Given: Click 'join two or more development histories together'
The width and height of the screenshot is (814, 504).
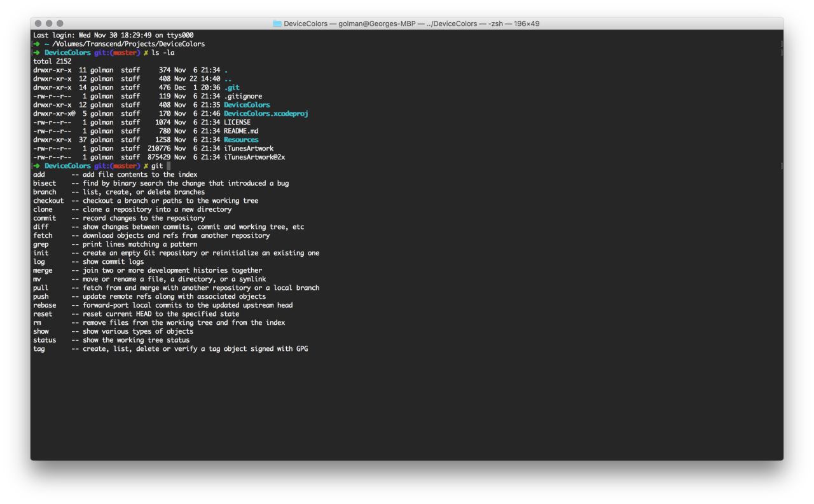Looking at the screenshot, I should point(172,270).
